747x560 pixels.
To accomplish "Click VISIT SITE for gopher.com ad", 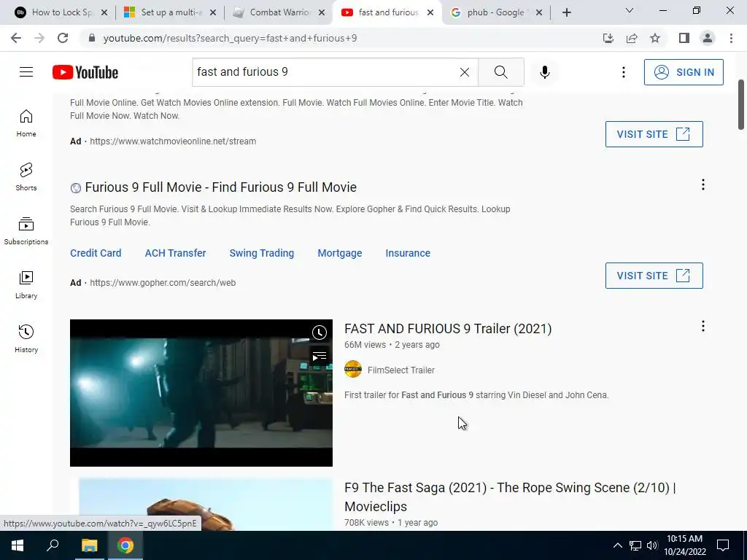I will (654, 275).
